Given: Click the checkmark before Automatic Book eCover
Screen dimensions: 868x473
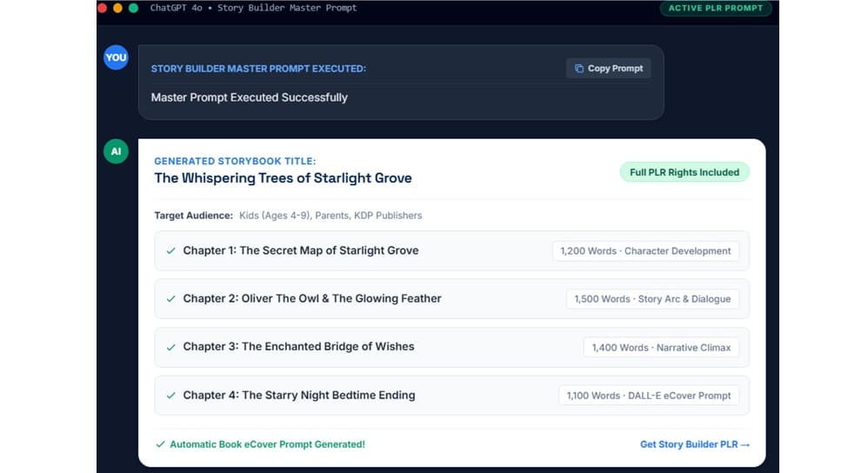Looking at the screenshot, I should pyautogui.click(x=161, y=444).
